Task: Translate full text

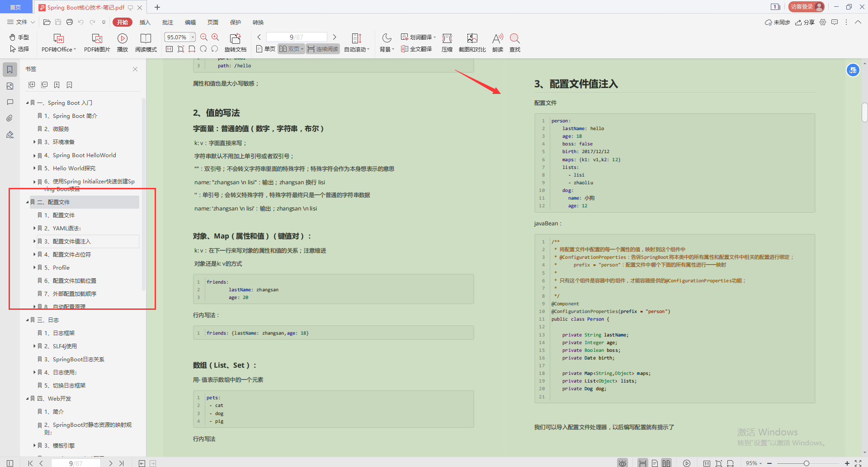Action: click(416, 49)
